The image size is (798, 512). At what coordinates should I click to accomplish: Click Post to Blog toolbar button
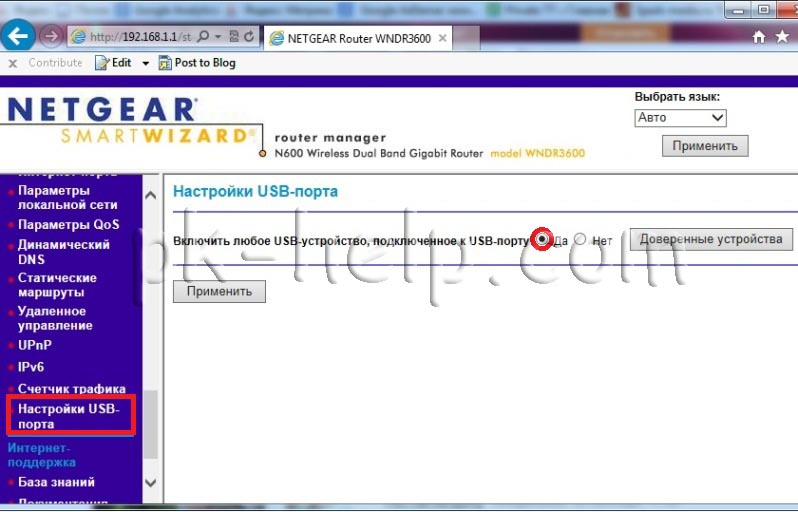[197, 63]
